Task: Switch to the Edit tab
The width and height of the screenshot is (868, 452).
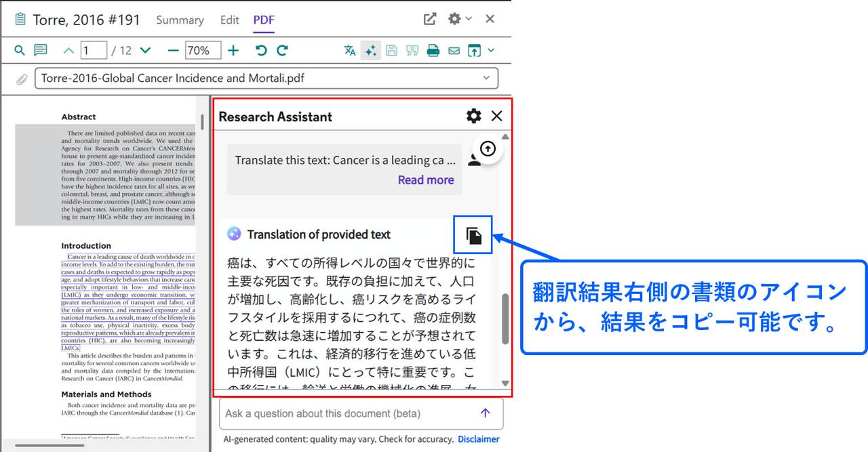Action: coord(229,20)
